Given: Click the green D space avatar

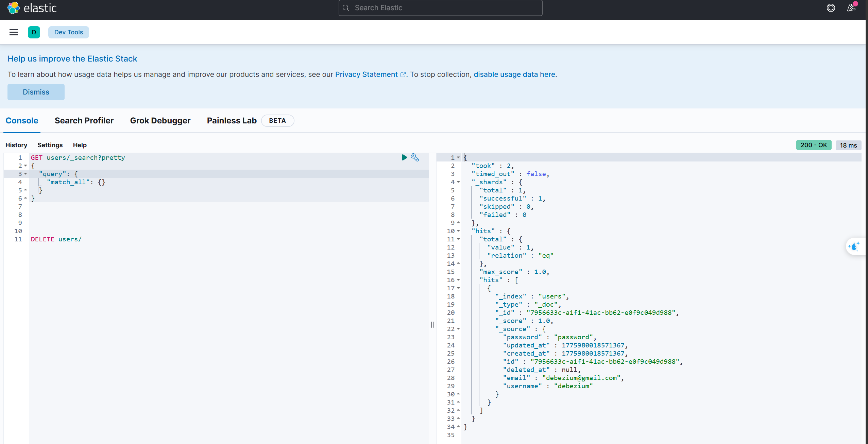Looking at the screenshot, I should click(34, 32).
